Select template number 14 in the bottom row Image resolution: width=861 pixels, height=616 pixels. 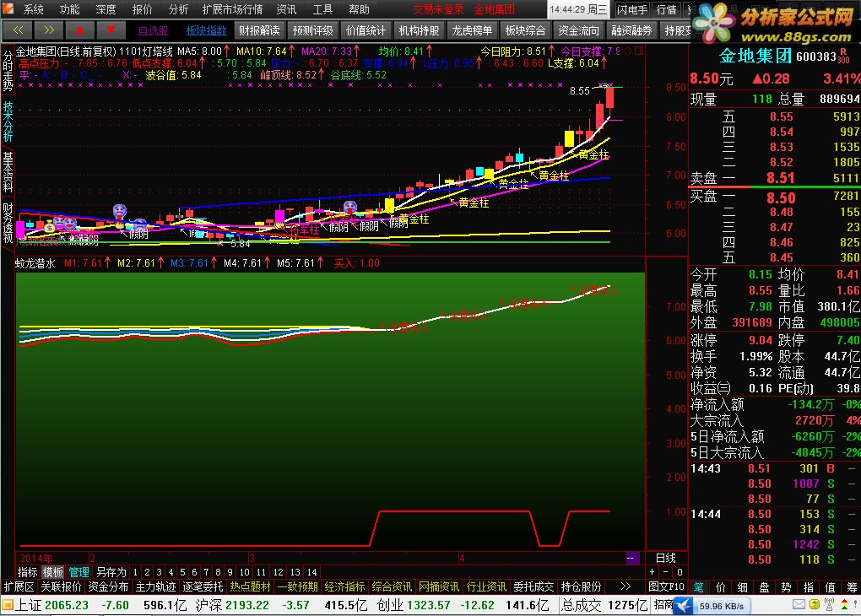311,572
